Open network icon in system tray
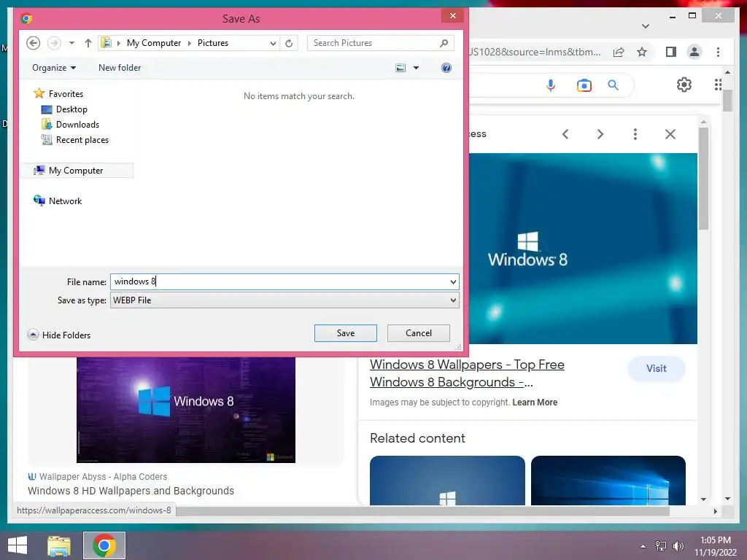Image resolution: width=747 pixels, height=560 pixels. 661,546
